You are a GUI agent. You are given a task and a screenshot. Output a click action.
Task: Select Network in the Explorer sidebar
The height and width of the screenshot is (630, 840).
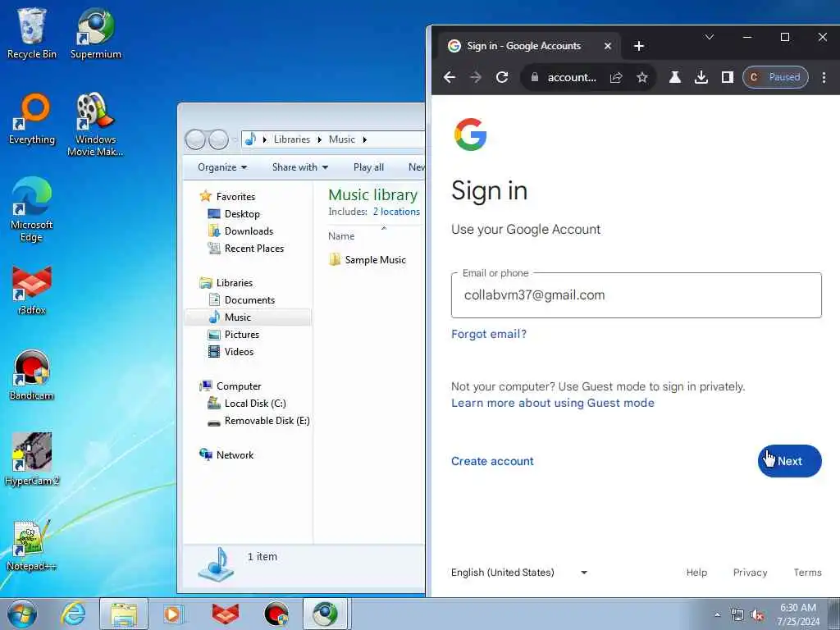pyautogui.click(x=226, y=454)
